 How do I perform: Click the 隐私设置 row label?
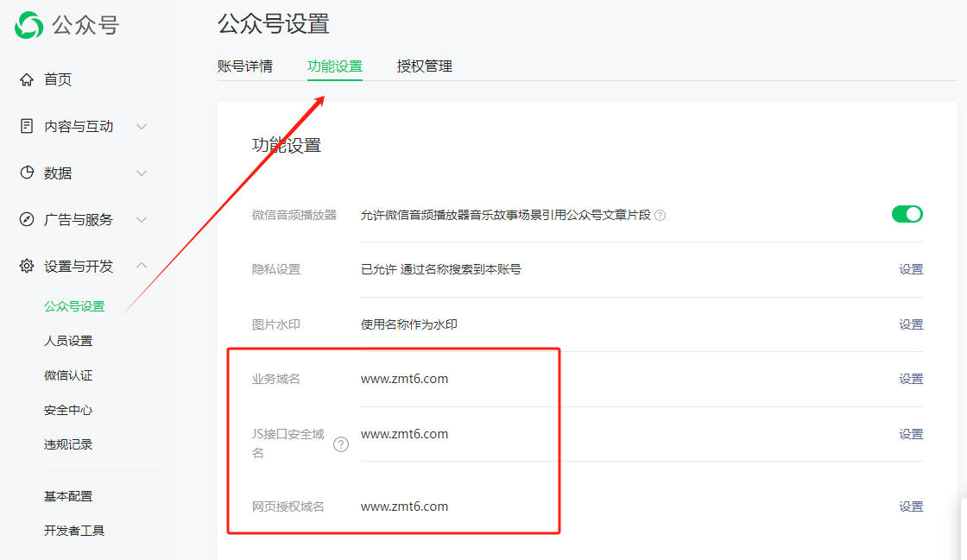coord(275,269)
